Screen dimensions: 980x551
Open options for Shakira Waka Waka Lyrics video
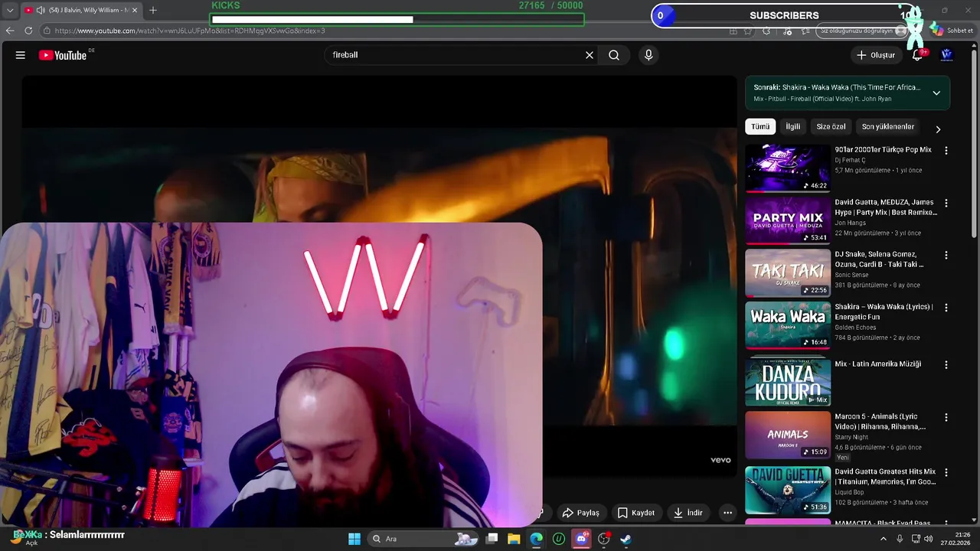(x=946, y=308)
